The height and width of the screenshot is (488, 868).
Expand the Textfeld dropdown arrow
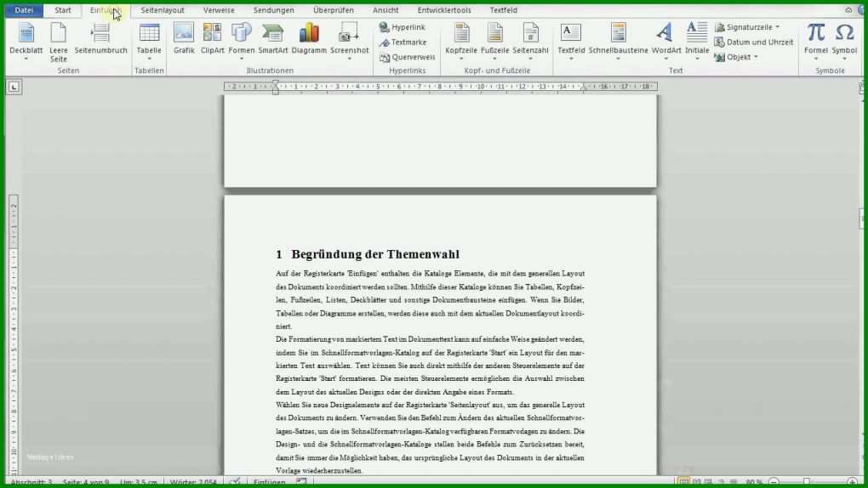(x=571, y=59)
